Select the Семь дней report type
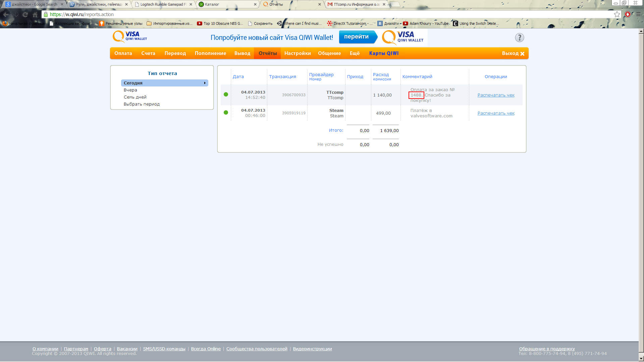The width and height of the screenshot is (644, 362). coord(135,97)
